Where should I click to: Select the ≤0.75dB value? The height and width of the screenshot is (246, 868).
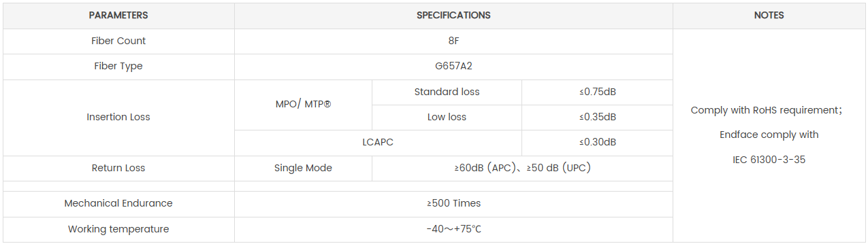click(597, 92)
